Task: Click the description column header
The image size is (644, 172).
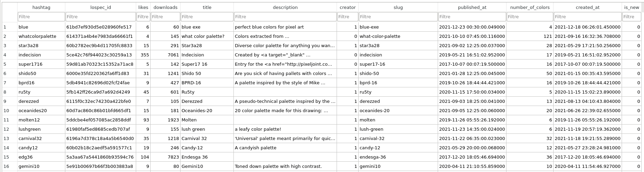Action: (x=285, y=7)
